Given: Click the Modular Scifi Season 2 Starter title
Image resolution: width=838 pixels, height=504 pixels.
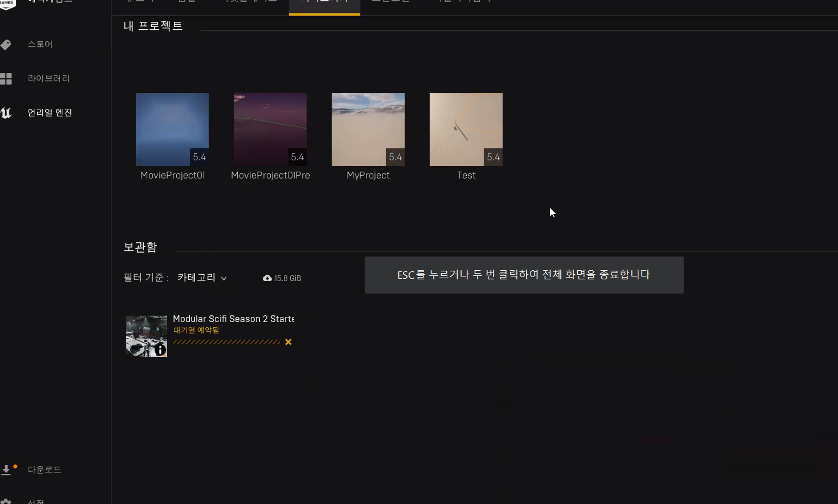Looking at the screenshot, I should coord(234,319).
